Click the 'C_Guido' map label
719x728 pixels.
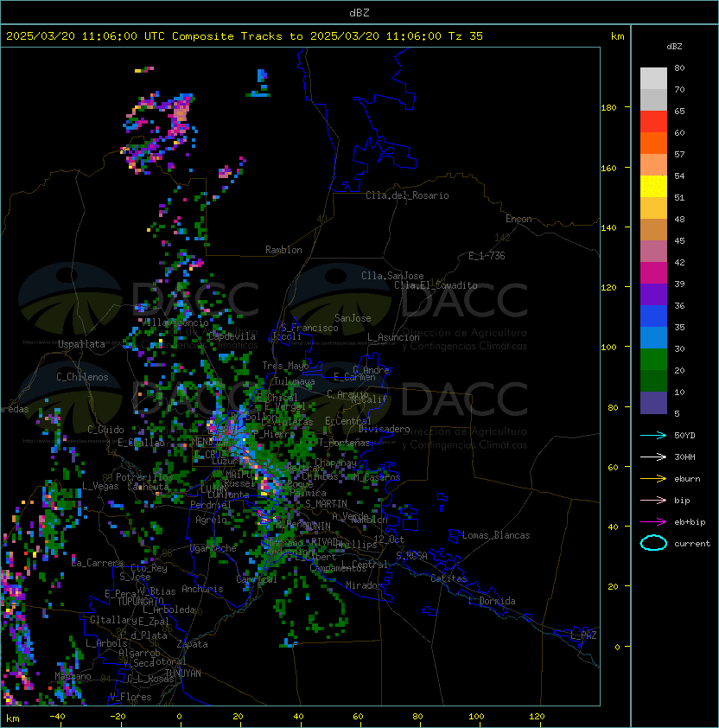click(105, 430)
